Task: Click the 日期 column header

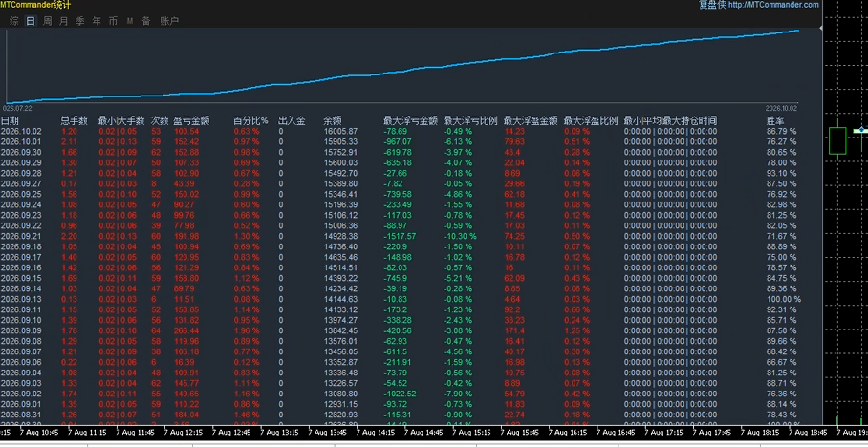Action: click(x=10, y=120)
